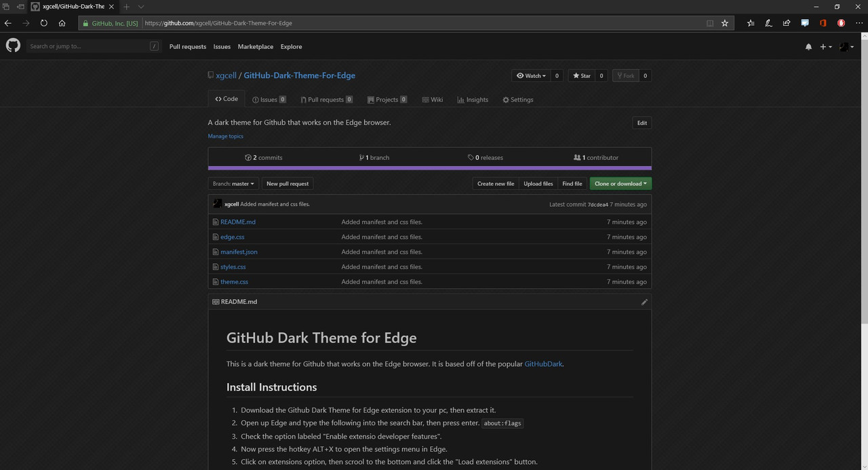Click Create new file button

pyautogui.click(x=496, y=184)
